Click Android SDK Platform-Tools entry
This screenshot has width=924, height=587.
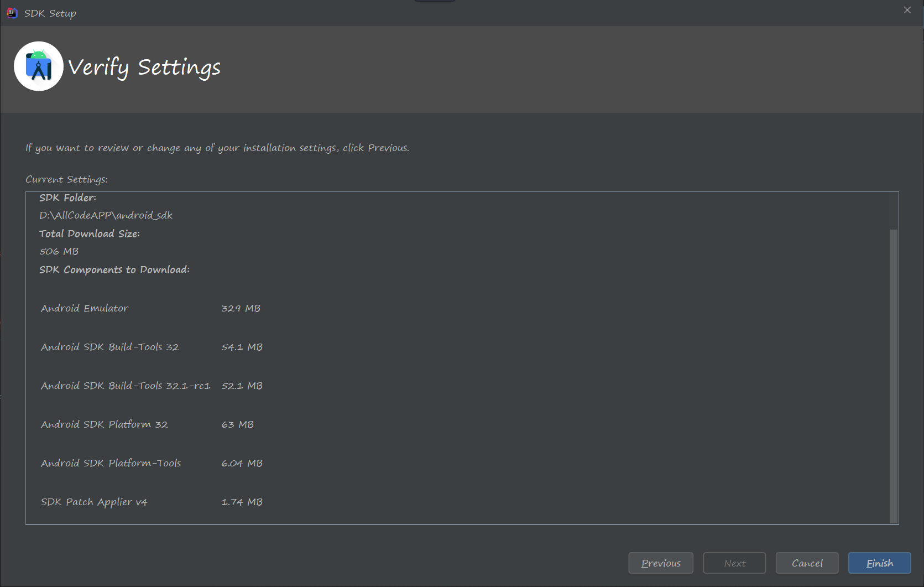(111, 463)
